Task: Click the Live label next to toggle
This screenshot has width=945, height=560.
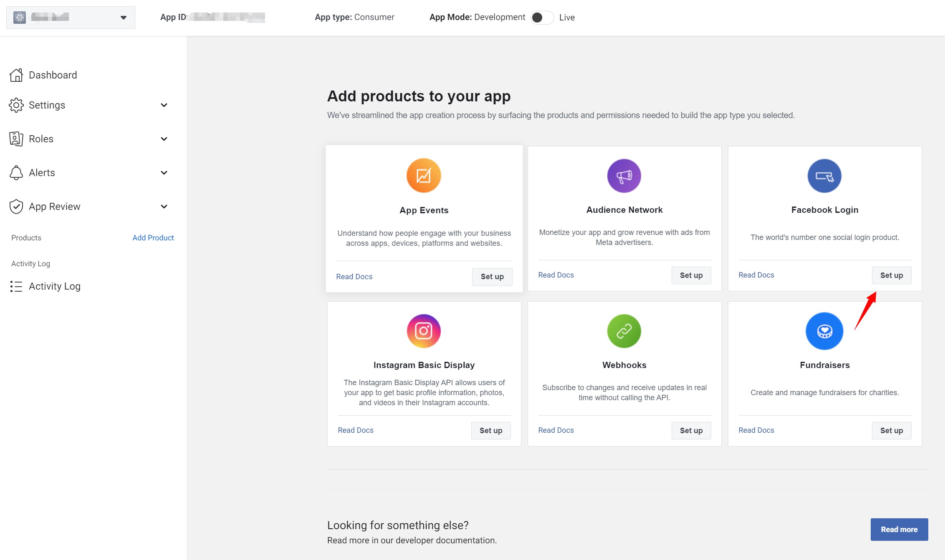Action: (x=567, y=18)
